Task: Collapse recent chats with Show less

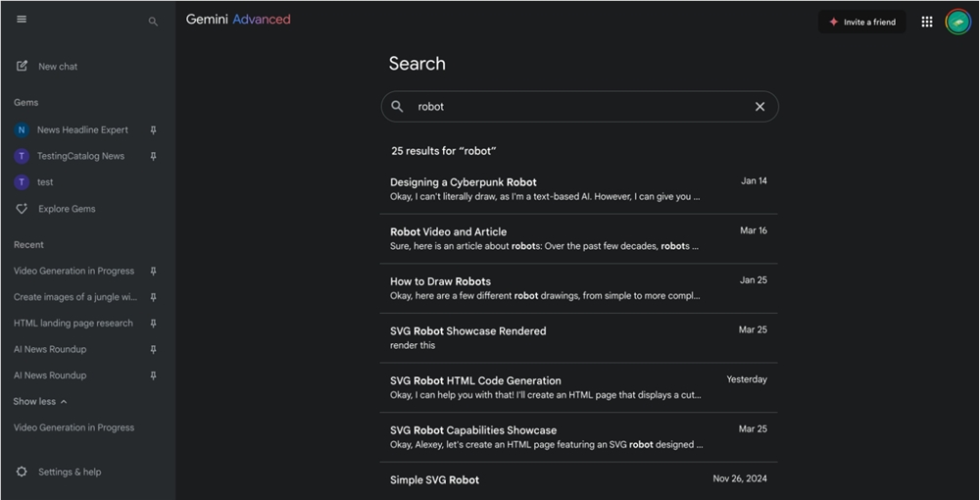Action: click(x=40, y=402)
